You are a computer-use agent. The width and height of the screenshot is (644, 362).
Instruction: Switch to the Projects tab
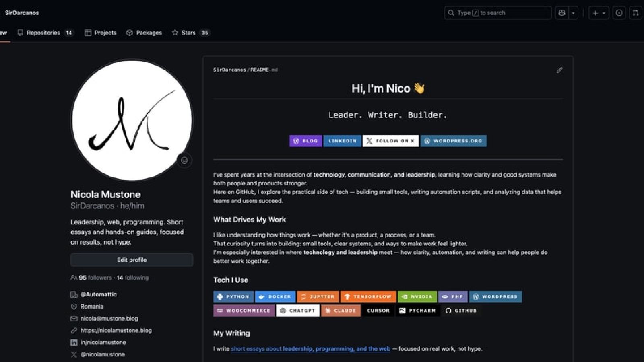click(x=100, y=33)
